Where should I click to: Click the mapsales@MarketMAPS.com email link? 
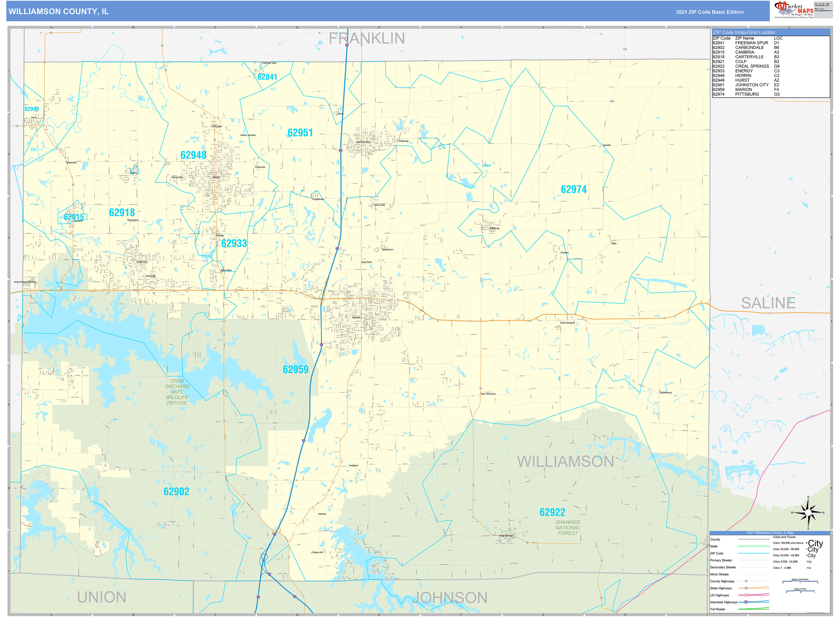824,10
